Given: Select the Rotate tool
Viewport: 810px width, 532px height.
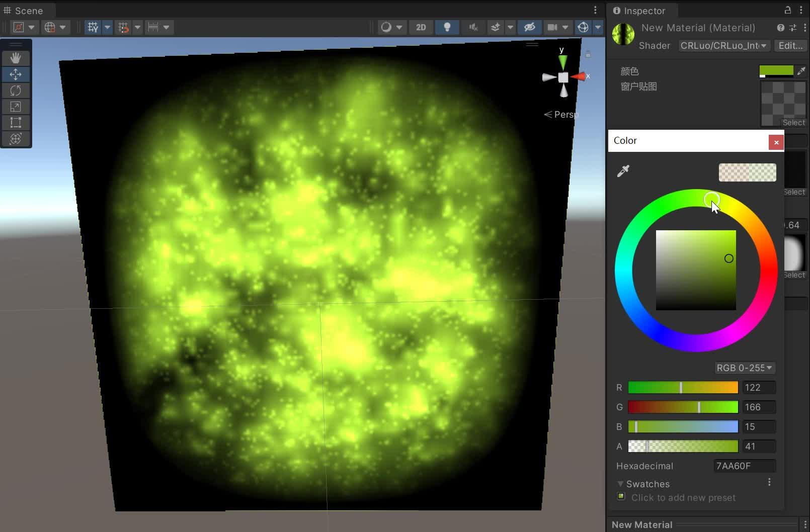Looking at the screenshot, I should click(x=16, y=91).
